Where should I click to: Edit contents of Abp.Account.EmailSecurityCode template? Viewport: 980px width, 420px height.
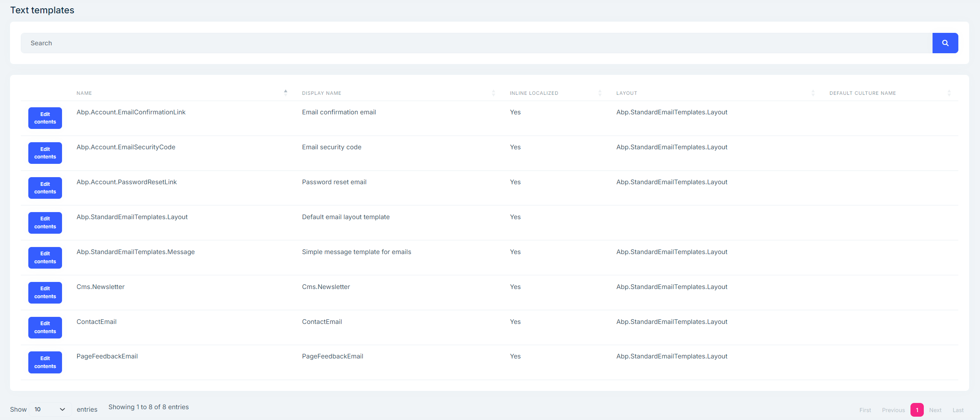(x=45, y=153)
